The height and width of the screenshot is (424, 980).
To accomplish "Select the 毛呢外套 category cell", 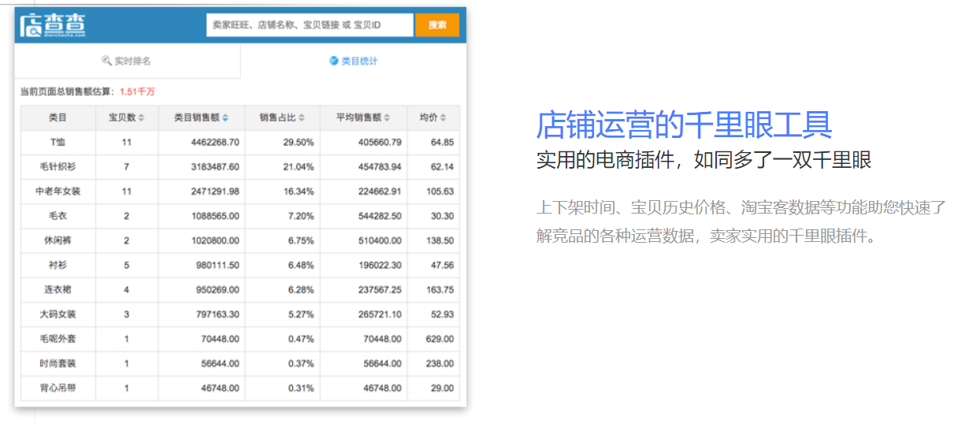I will 58,339.
